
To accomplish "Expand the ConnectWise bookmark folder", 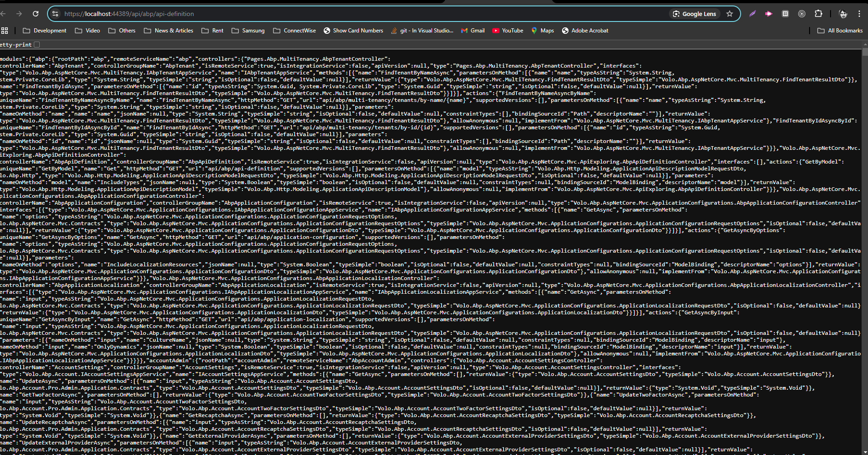I will 295,31.
